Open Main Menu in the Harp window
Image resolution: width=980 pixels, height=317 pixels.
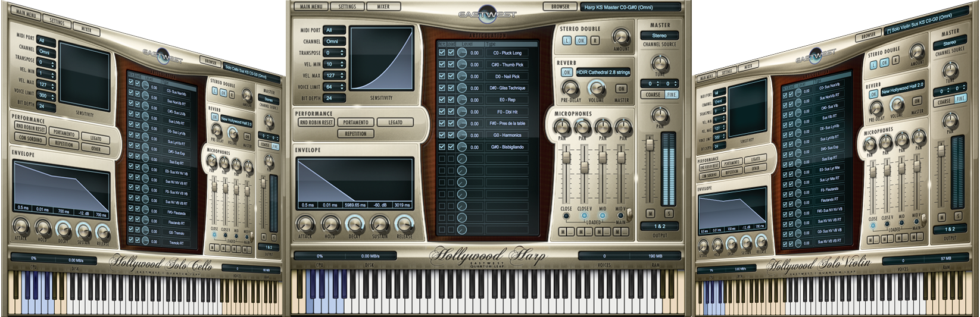pyautogui.click(x=311, y=7)
